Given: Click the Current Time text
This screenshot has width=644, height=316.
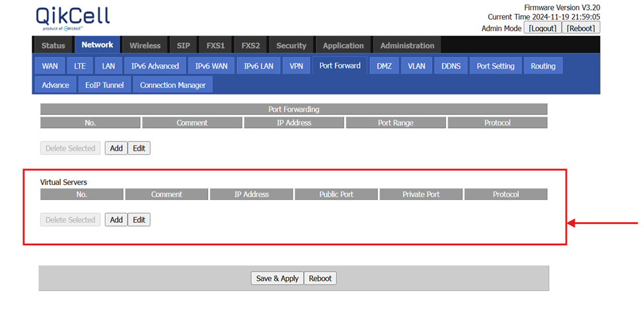Looking at the screenshot, I should (x=544, y=17).
